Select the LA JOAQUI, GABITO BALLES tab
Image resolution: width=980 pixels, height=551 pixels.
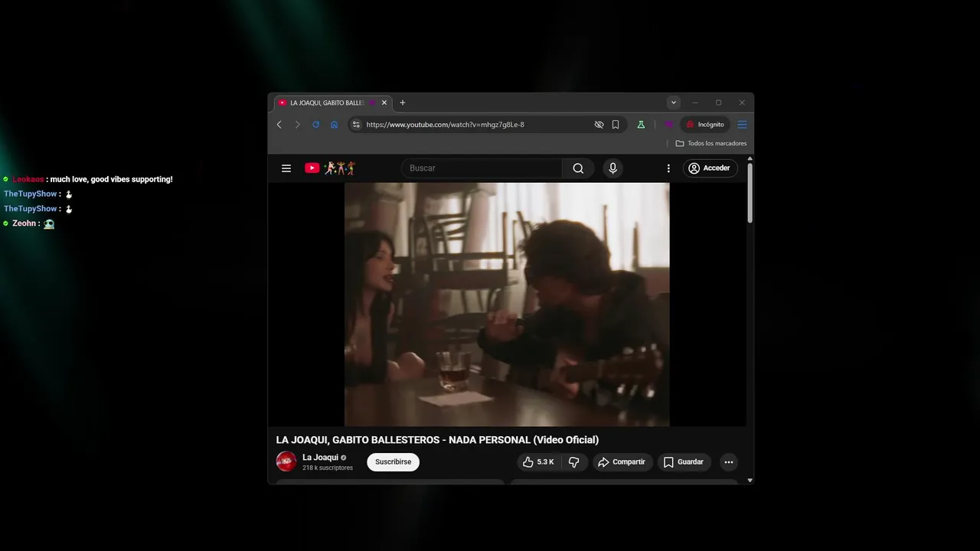tap(333, 103)
